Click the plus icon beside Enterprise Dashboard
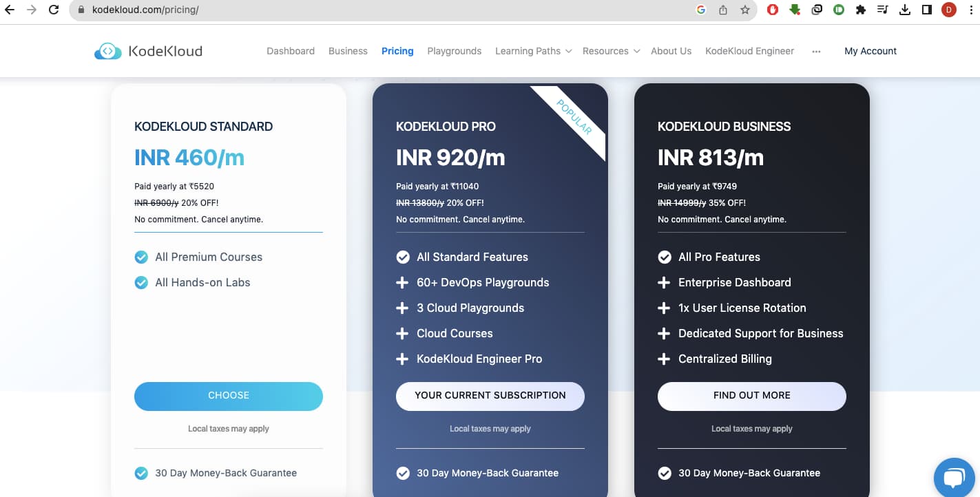The width and height of the screenshot is (980, 497). coord(664,283)
